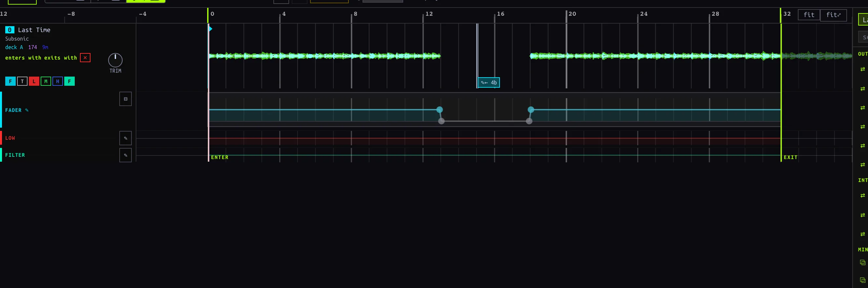
Task: Click the cyan "0" track number badge
Action: click(x=10, y=30)
